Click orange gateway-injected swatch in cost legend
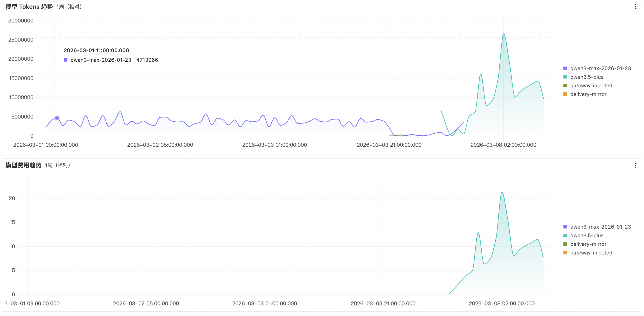The width and height of the screenshot is (644, 316). (565, 253)
